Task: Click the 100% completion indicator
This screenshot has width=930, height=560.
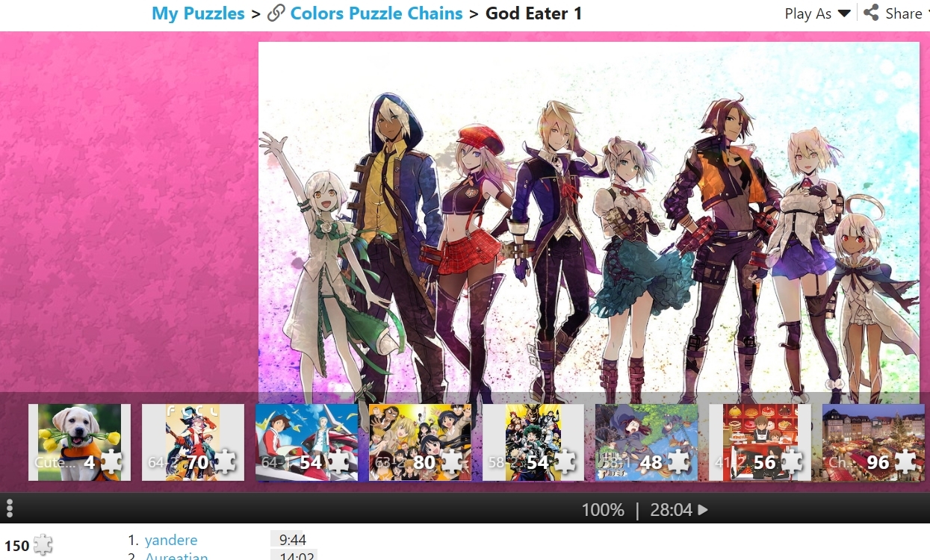Action: pyautogui.click(x=603, y=510)
